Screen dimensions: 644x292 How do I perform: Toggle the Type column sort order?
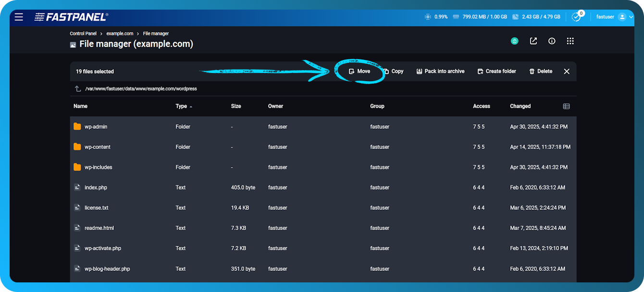183,106
